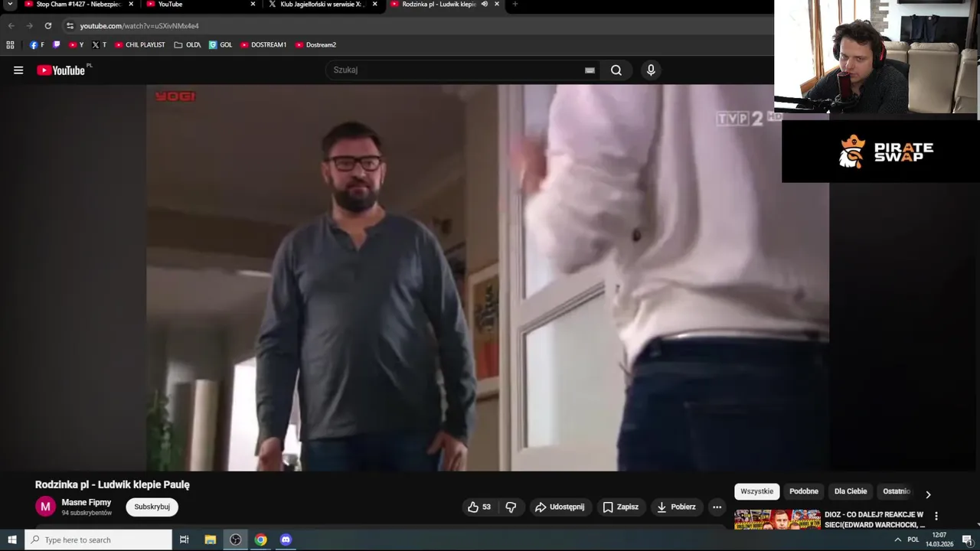
Task: Open options for the DIOZ suggested video
Action: point(936,516)
